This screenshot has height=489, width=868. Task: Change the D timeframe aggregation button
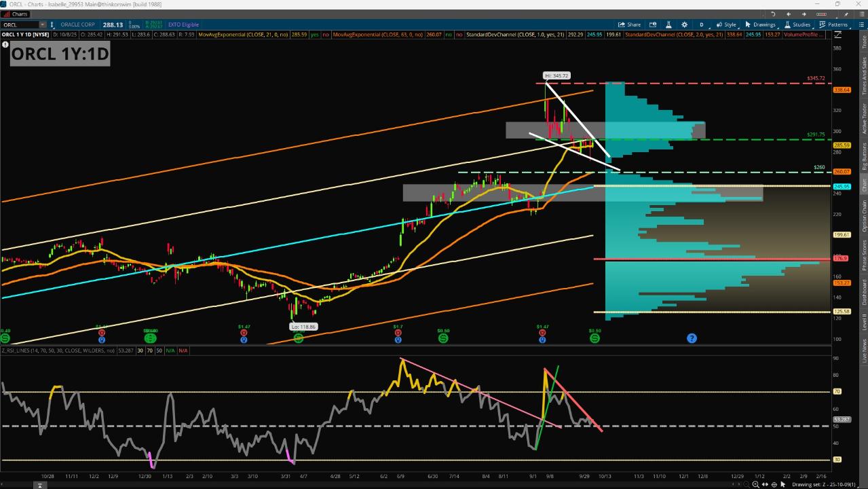tap(702, 24)
